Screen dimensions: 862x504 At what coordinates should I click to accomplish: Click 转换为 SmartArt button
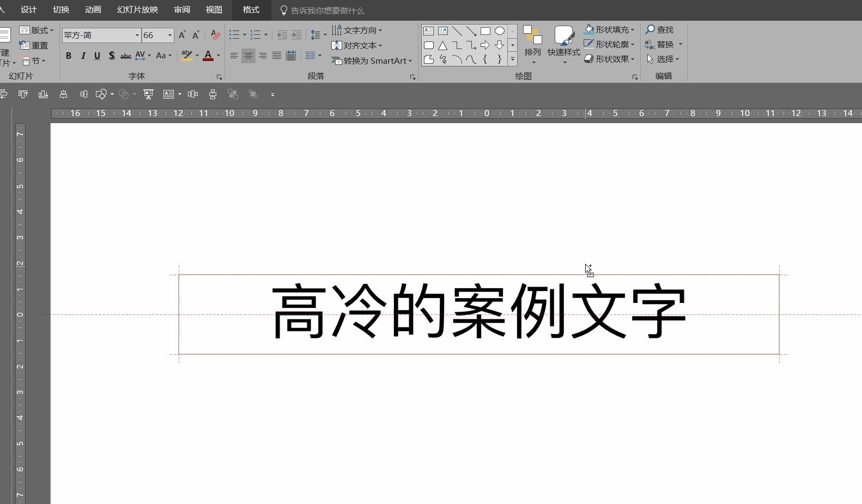tap(372, 60)
